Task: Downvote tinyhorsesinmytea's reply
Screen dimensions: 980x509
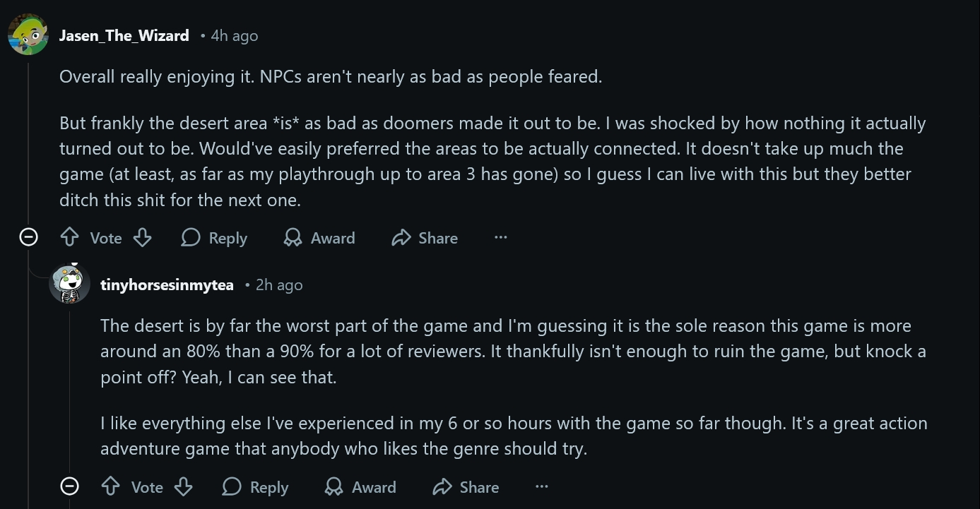Action: click(x=184, y=487)
